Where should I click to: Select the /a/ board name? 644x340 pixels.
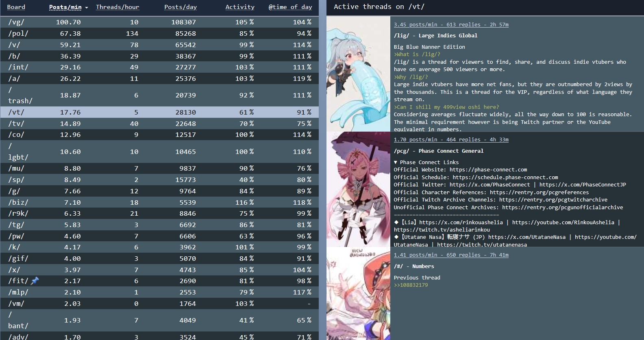pyautogui.click(x=14, y=78)
